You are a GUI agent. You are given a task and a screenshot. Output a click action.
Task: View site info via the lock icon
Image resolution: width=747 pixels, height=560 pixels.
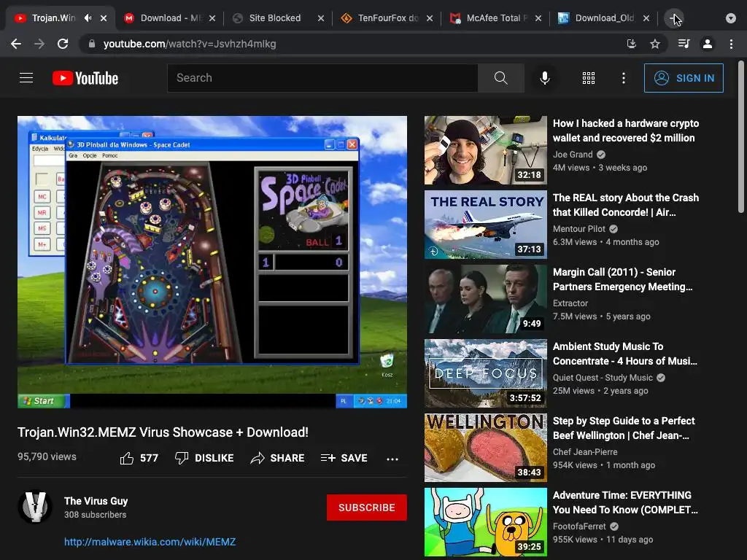pos(92,44)
